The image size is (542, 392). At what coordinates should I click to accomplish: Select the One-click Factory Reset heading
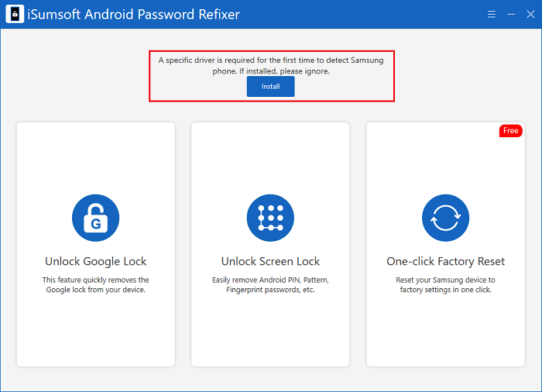click(445, 262)
